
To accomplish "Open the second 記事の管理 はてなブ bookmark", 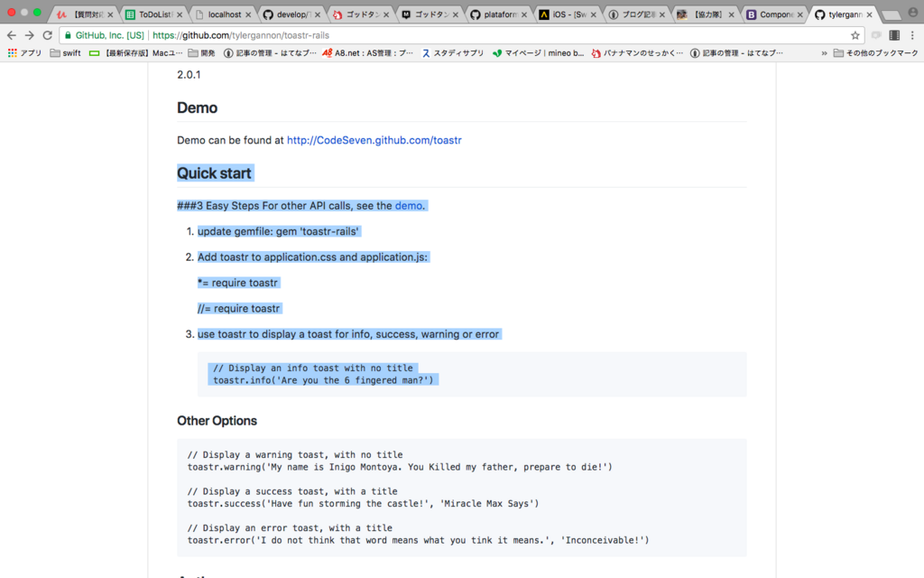I will (736, 53).
